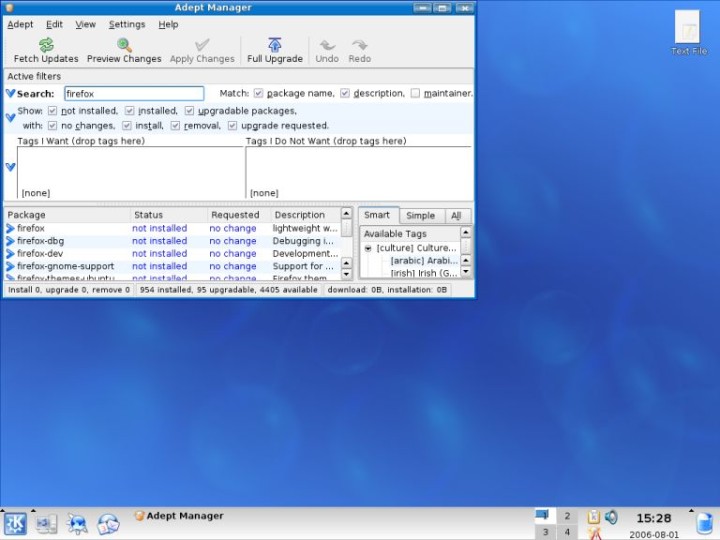The image size is (720, 540).
Task: Switch to the All tags tab
Action: pyautogui.click(x=456, y=216)
